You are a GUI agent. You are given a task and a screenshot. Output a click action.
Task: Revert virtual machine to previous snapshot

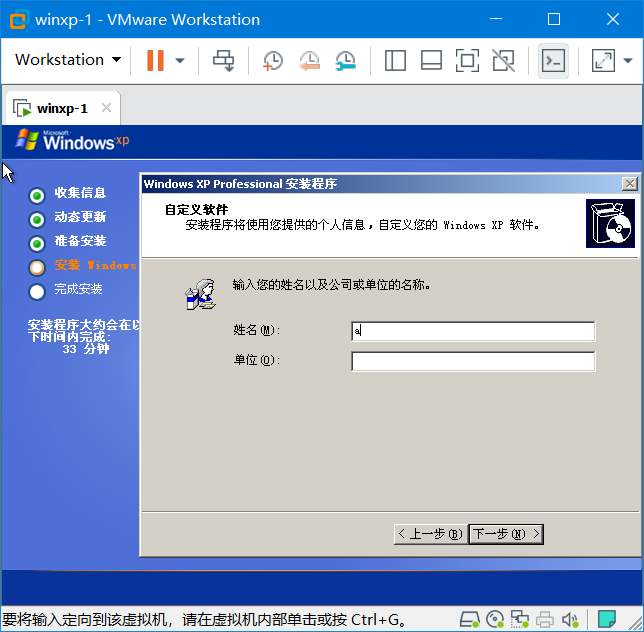(309, 61)
